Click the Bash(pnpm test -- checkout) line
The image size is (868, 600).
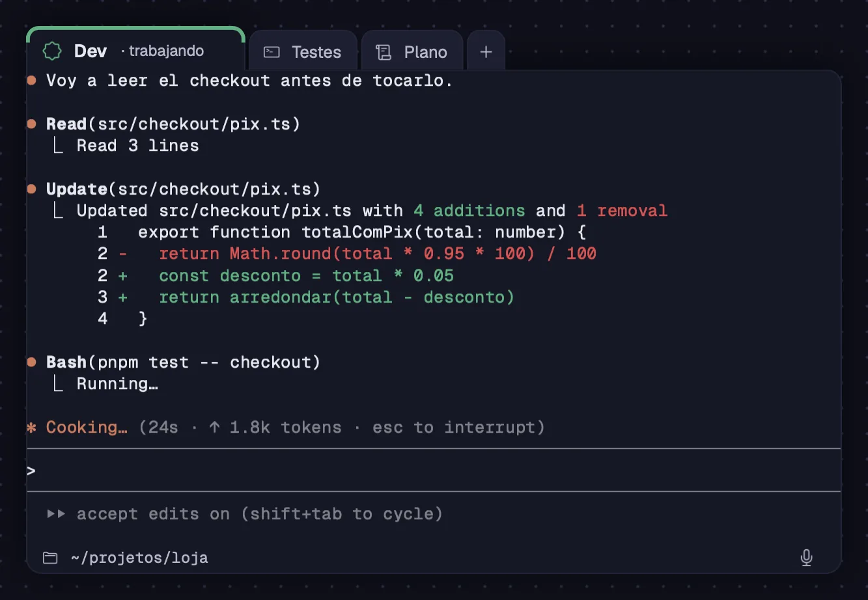coord(183,362)
